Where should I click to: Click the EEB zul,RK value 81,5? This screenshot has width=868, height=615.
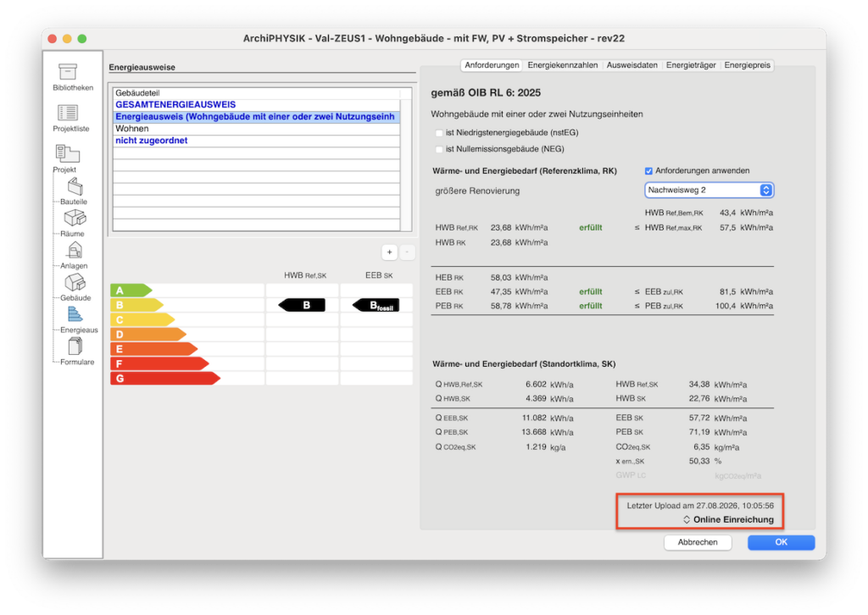(727, 292)
